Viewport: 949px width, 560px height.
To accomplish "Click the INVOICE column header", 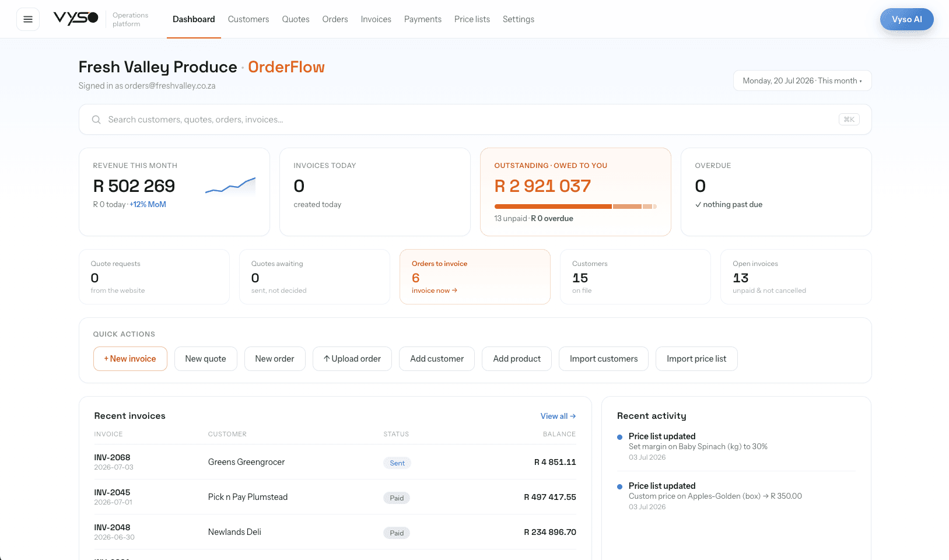I will (108, 434).
